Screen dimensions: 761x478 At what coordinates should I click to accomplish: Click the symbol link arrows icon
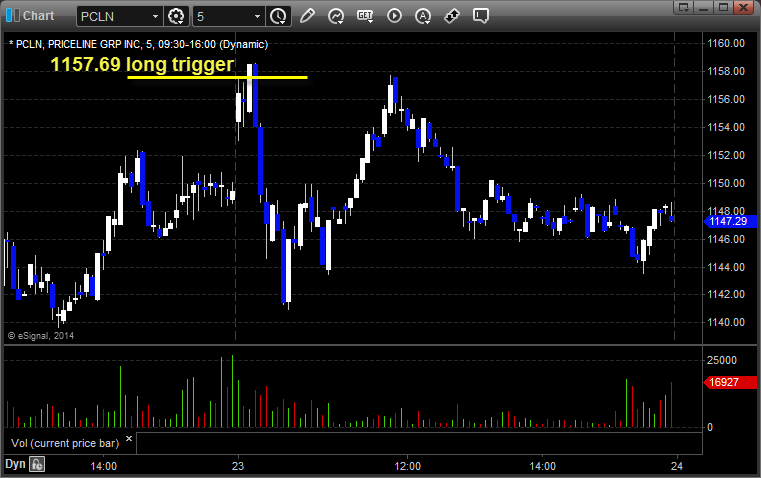click(452, 16)
